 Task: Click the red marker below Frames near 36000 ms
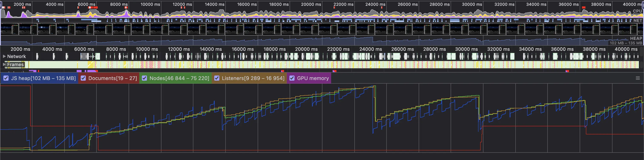[x=567, y=71]
